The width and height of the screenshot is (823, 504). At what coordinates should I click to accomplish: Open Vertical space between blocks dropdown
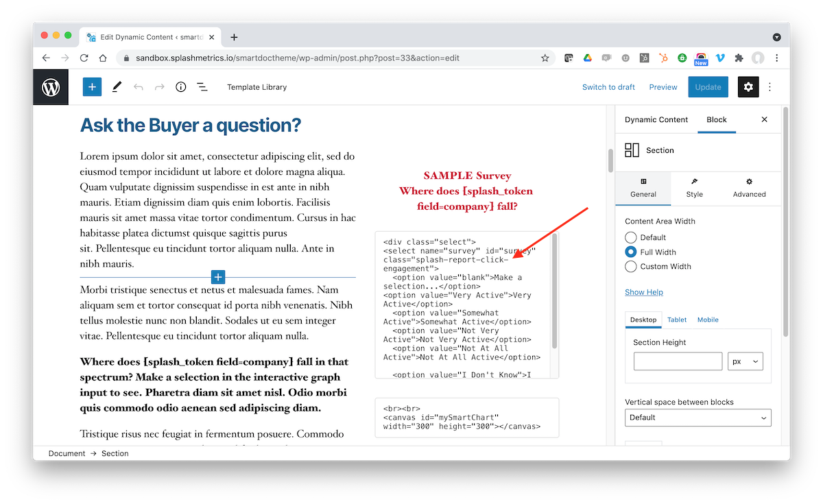coord(698,418)
